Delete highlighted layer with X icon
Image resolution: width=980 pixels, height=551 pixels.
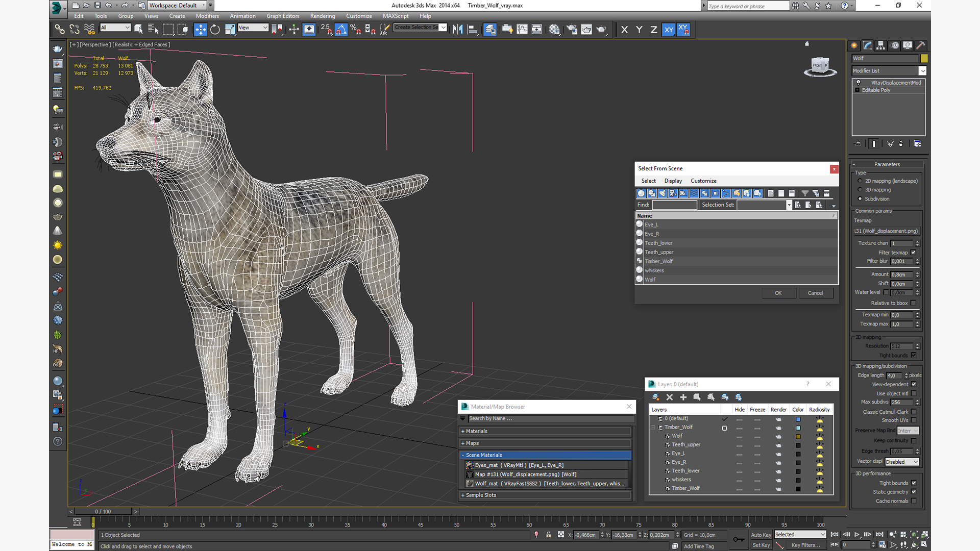click(670, 397)
